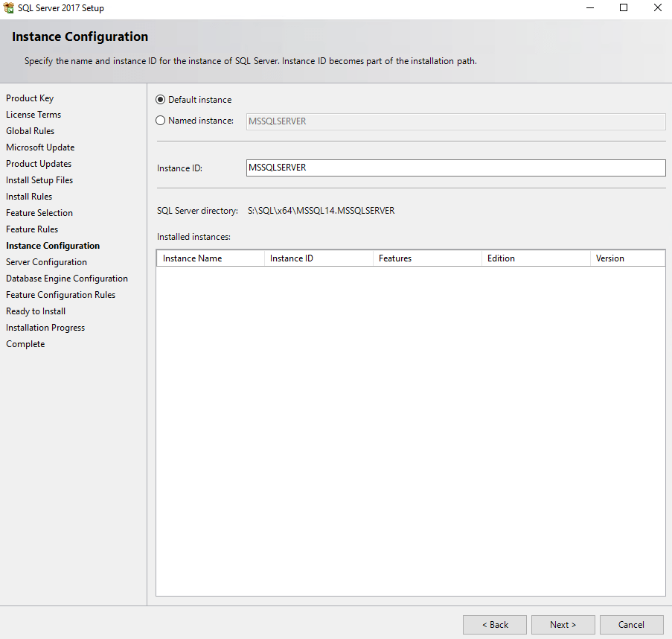The height and width of the screenshot is (639, 672).
Task: Open the Product Key step in sidebar
Action: [30, 98]
